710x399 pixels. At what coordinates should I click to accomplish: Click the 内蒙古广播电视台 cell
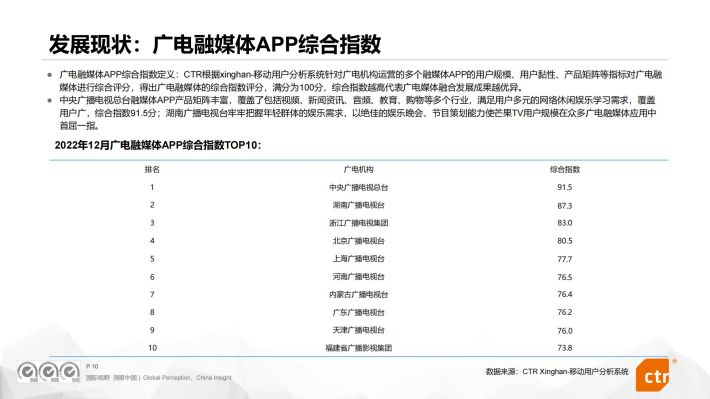click(358, 294)
